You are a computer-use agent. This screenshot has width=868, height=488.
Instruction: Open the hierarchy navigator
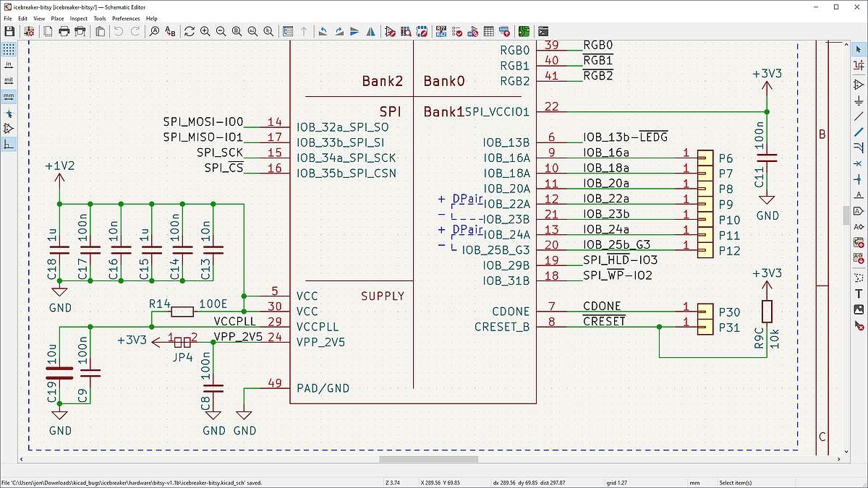click(288, 32)
